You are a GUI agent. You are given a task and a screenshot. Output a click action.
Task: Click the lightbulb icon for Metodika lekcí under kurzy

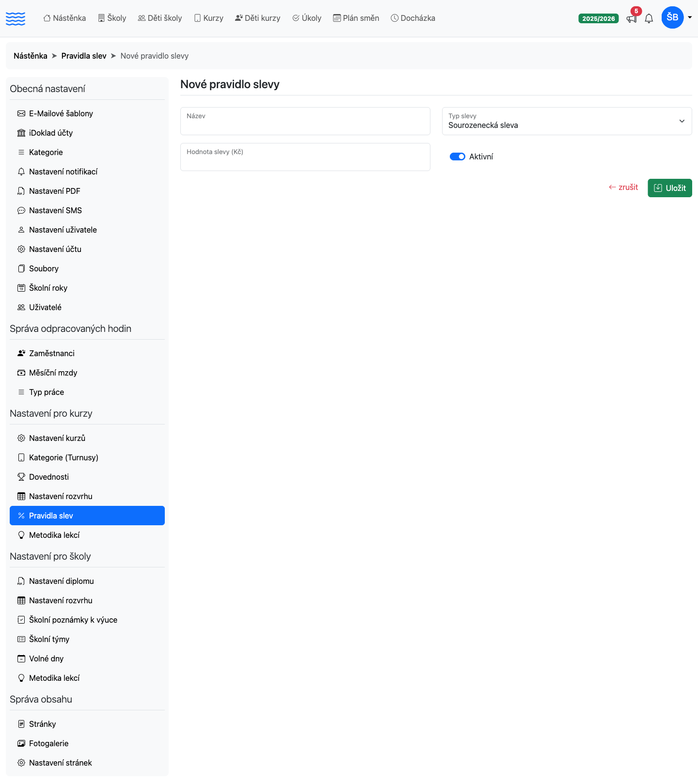(21, 535)
